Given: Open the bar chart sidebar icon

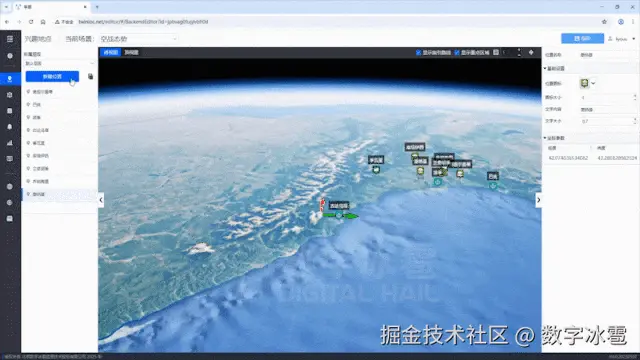Looking at the screenshot, I should pyautogui.click(x=10, y=143).
